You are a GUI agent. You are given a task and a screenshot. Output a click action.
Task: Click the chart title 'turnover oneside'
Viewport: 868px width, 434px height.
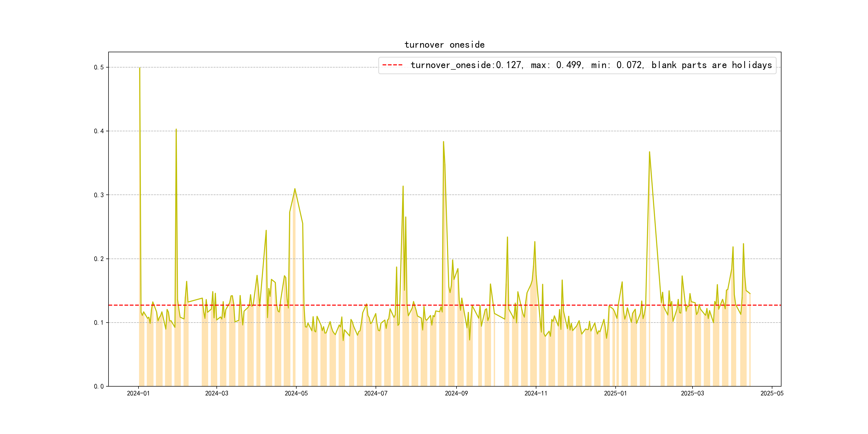click(444, 45)
